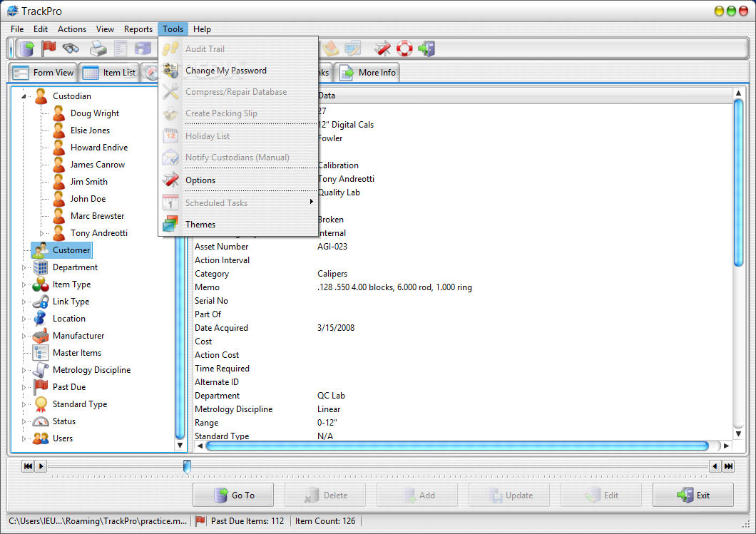
Task: Click the Go To button
Action: (x=233, y=495)
